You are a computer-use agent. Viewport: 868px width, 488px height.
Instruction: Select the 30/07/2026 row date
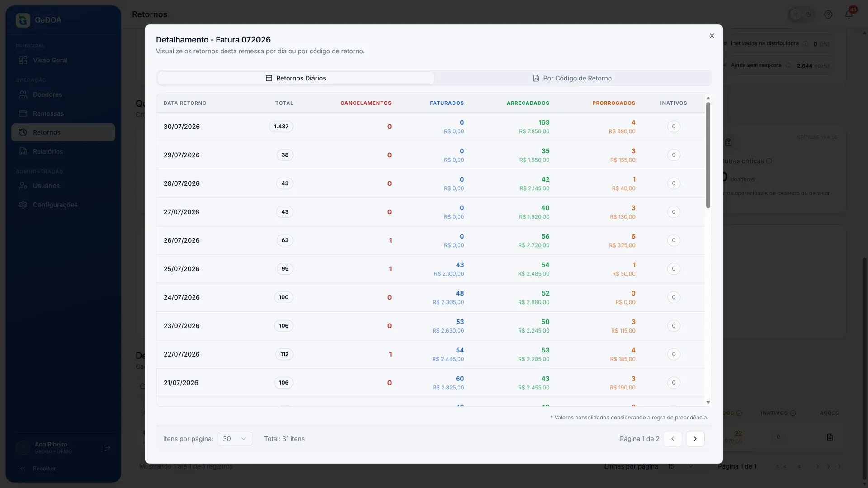tap(182, 127)
